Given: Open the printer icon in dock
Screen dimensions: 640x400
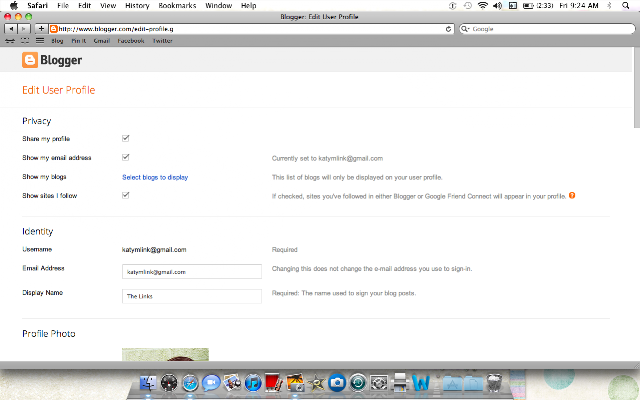Looking at the screenshot, I should pos(400,383).
